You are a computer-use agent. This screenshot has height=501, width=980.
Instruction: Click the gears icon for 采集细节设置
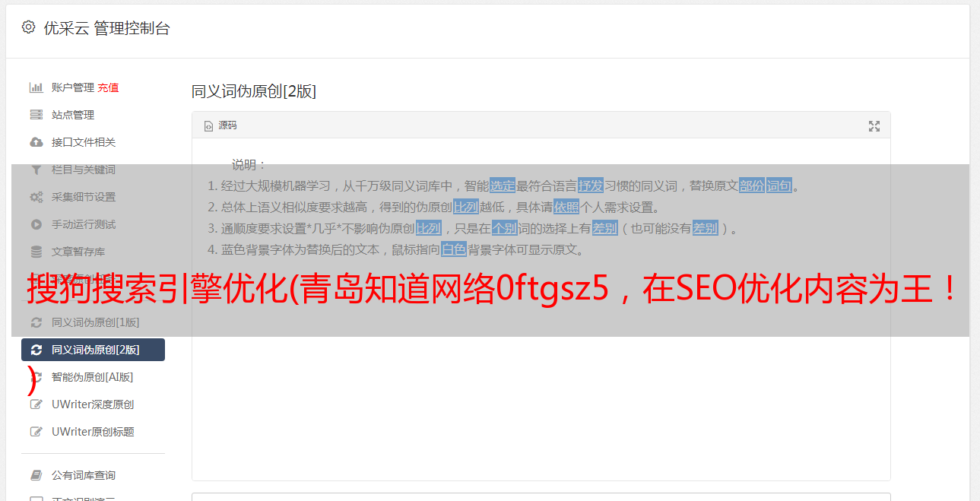point(36,197)
